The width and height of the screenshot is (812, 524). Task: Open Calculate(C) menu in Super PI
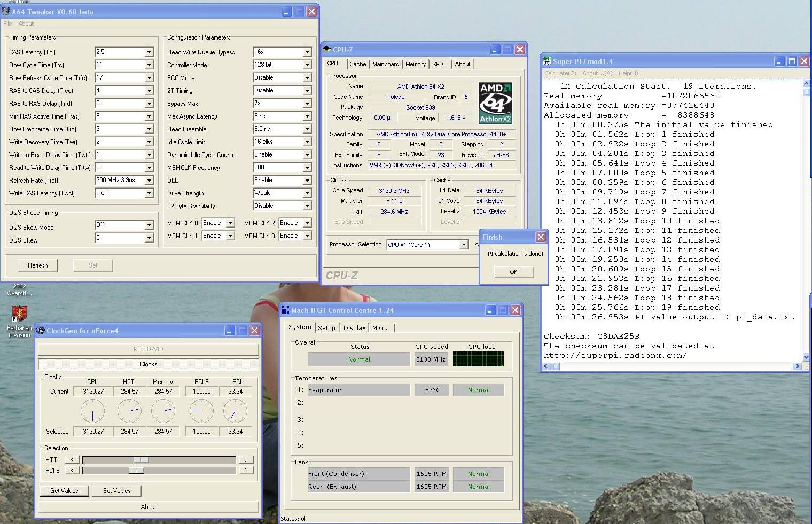560,73
